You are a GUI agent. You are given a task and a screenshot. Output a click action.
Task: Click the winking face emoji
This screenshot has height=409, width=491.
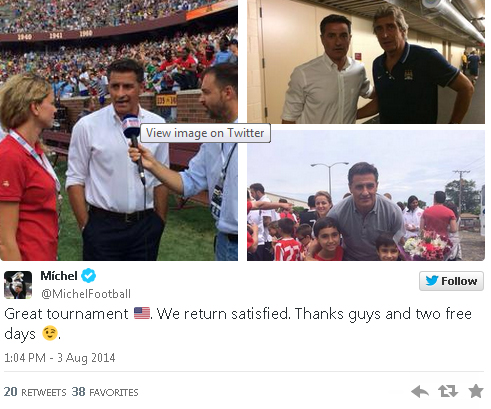[50, 333]
